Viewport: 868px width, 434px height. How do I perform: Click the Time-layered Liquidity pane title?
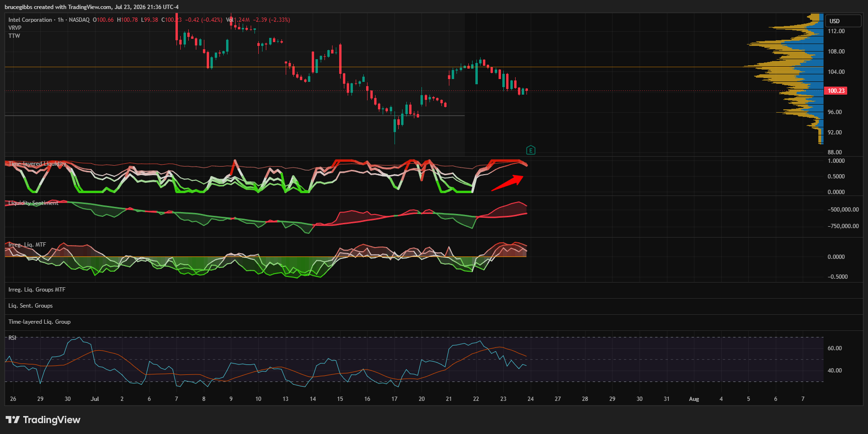(37, 164)
